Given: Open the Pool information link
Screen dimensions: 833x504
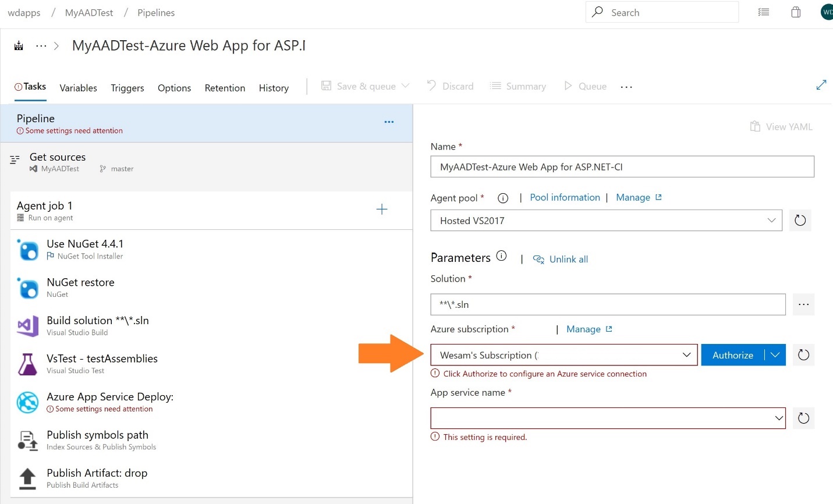Looking at the screenshot, I should [x=565, y=197].
